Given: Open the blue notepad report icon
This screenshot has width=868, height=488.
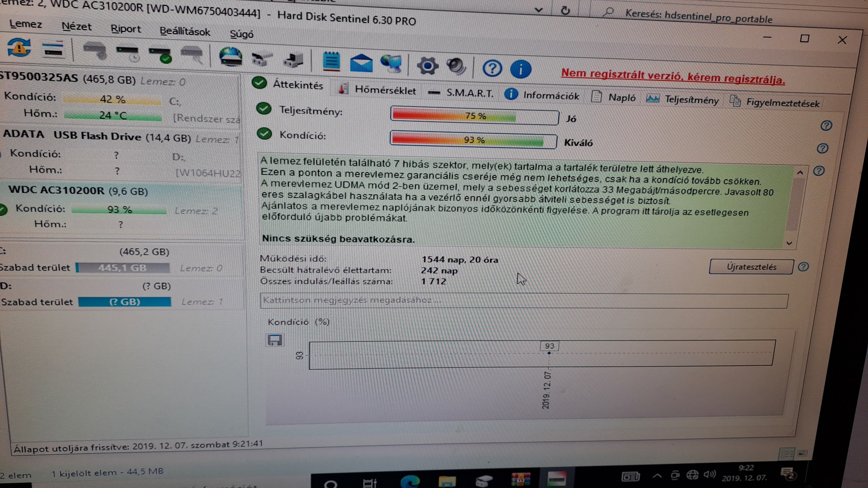Looking at the screenshot, I should 331,61.
